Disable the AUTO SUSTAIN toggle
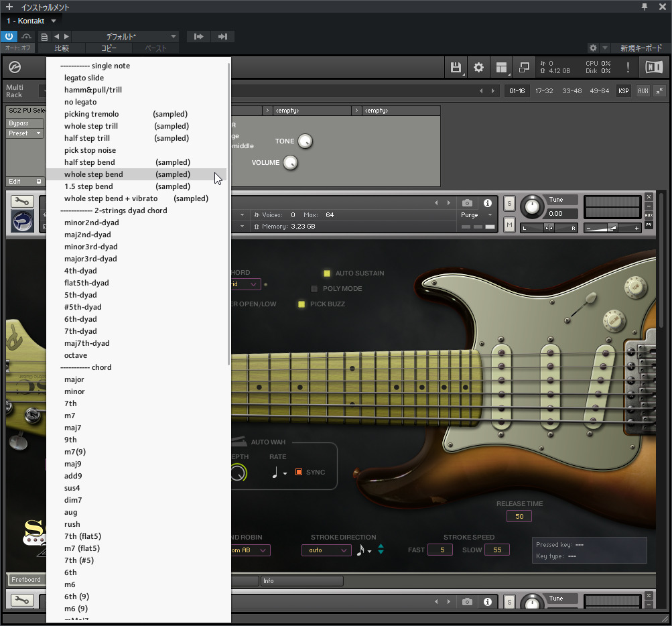 327,273
